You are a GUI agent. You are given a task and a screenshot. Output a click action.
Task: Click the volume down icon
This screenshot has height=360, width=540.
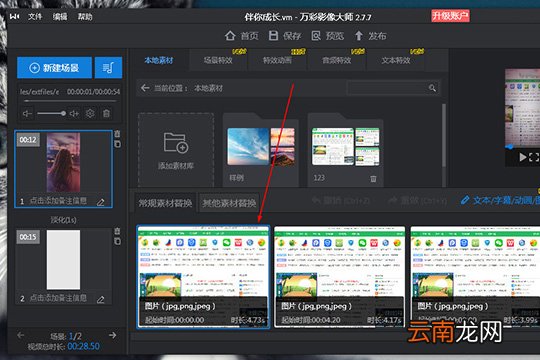[27, 113]
